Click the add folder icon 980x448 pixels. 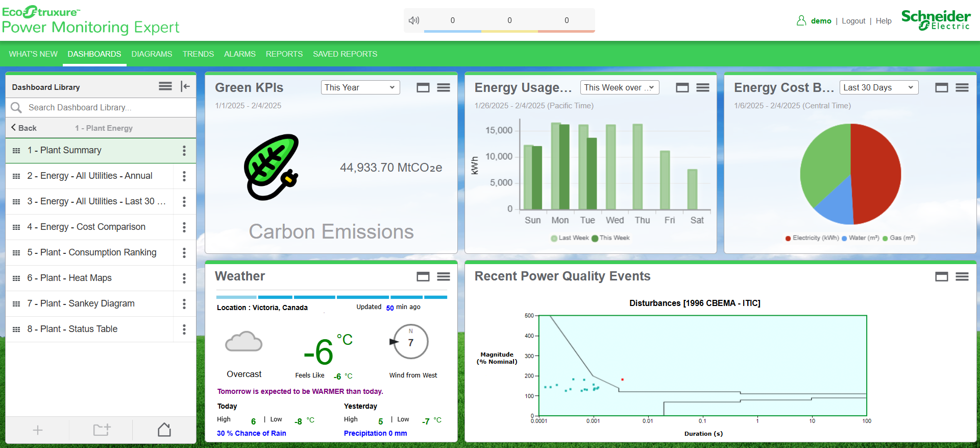[102, 430]
